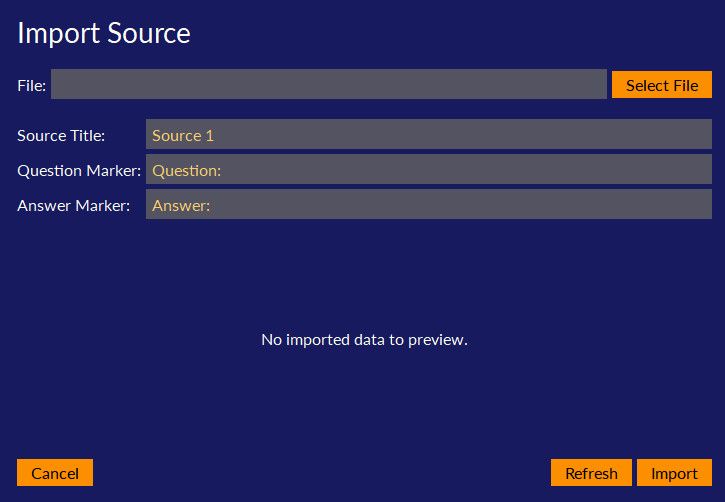Focus the File path input field
Screen dimensions: 725x502
pyautogui.click(x=328, y=85)
